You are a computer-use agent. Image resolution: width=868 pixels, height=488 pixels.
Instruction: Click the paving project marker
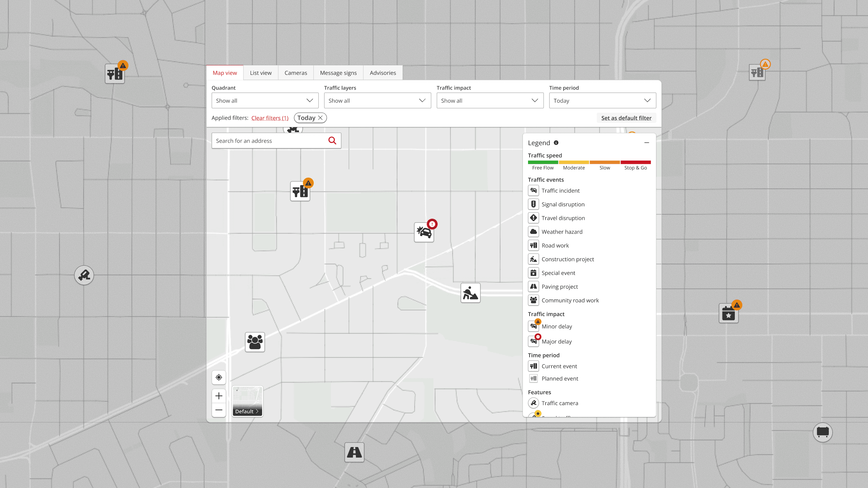pyautogui.click(x=354, y=452)
